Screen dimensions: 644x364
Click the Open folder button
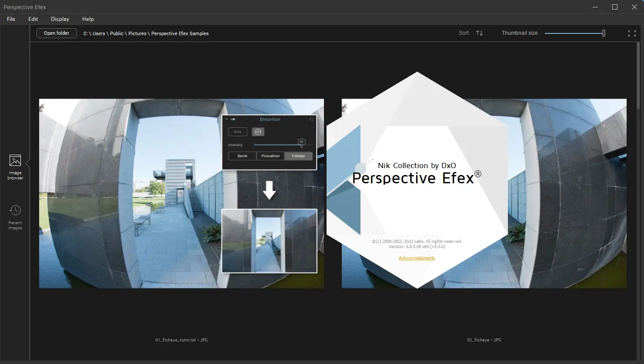57,33
